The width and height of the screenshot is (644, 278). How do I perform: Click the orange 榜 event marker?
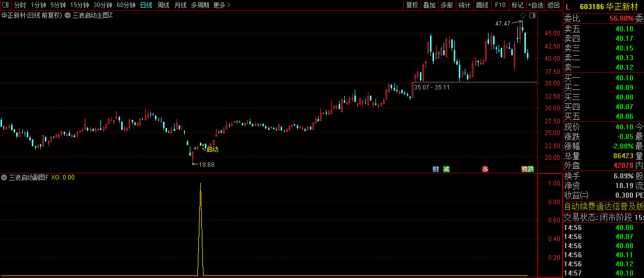tap(525, 169)
